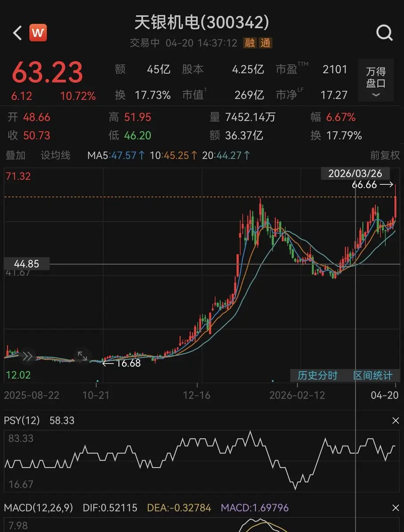404x532 pixels.
Task: Tap the stock title 天银机电(300342)
Action: 202,22
